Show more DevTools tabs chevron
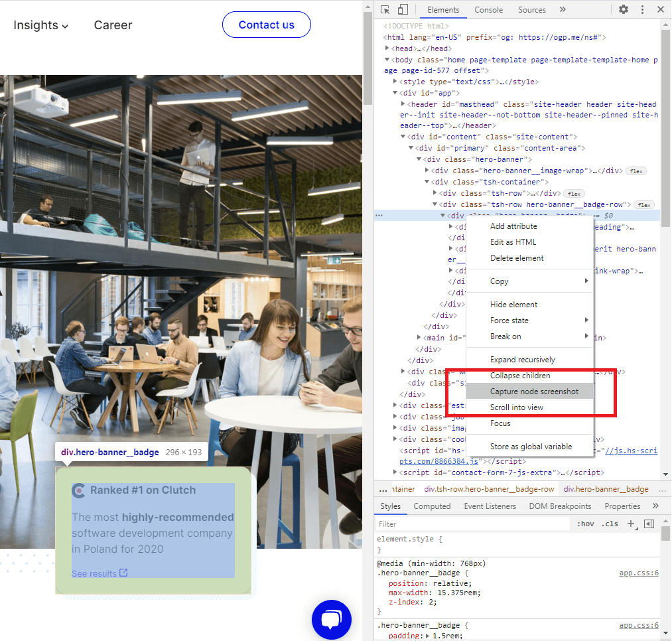The height and width of the screenshot is (641, 672). coord(563,9)
